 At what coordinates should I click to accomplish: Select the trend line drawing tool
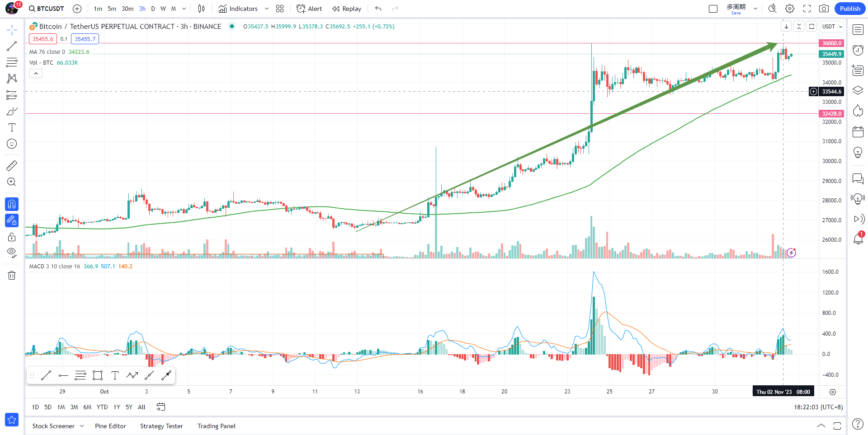tap(12, 46)
